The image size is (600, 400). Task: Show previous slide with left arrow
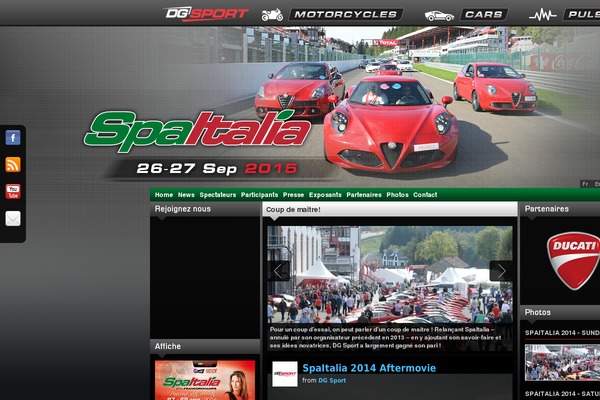click(278, 271)
